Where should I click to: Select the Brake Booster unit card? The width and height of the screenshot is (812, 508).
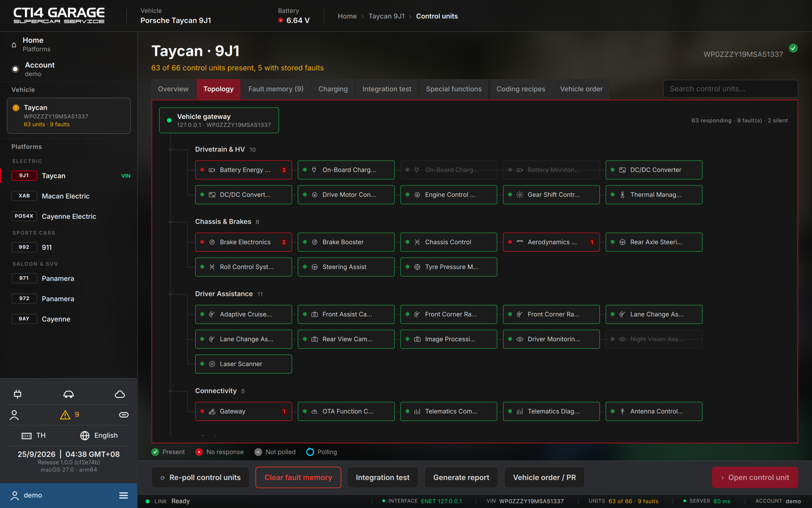[x=346, y=242]
